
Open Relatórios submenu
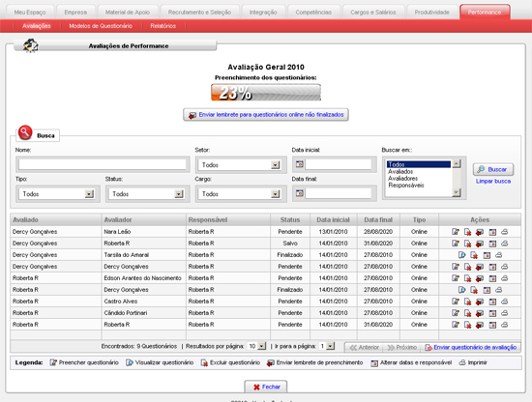point(163,26)
